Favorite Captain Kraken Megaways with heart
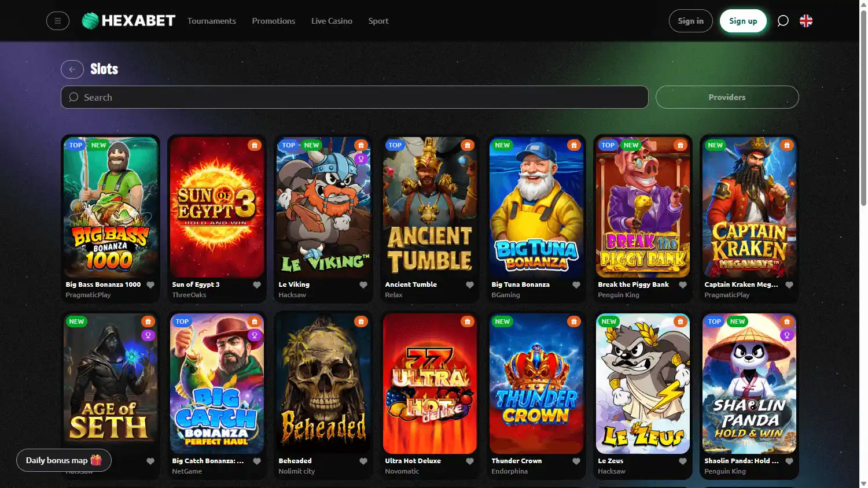This screenshot has width=868, height=488. coord(789,285)
